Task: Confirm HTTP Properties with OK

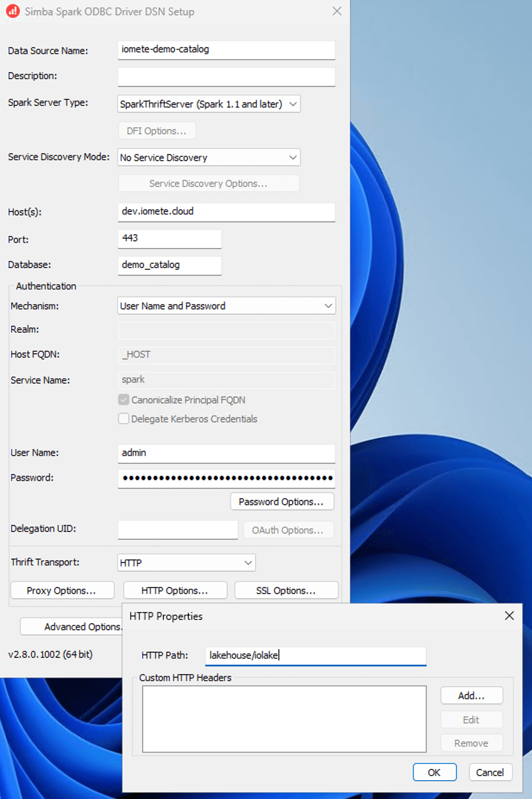Action: (x=435, y=772)
